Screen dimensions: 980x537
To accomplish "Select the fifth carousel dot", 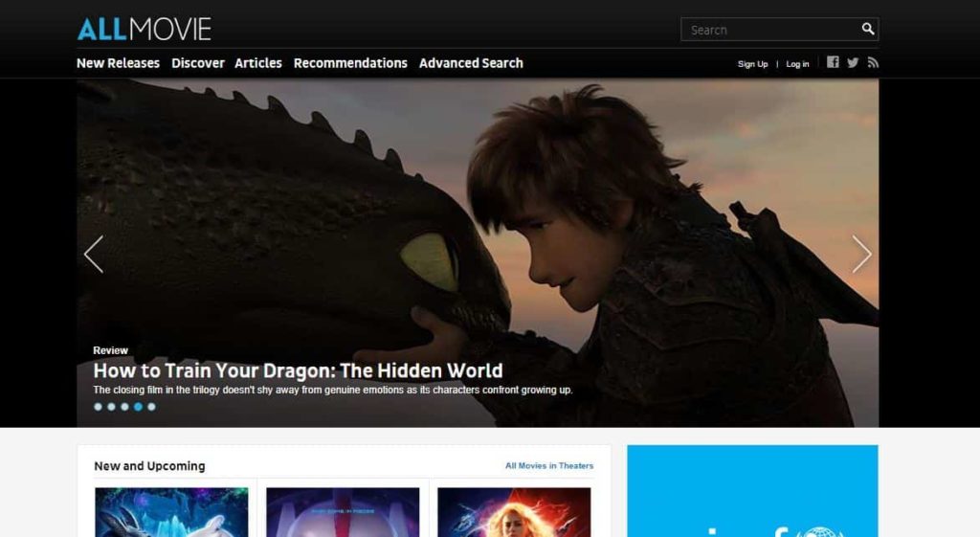I will [151, 407].
